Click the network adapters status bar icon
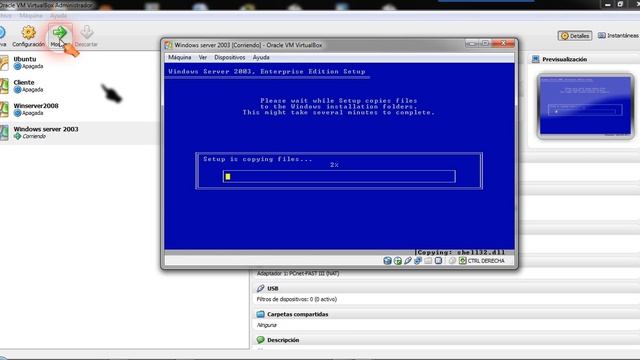 click(x=418, y=261)
